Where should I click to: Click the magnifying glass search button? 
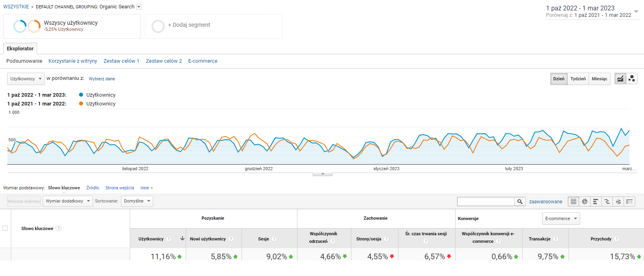click(x=520, y=202)
